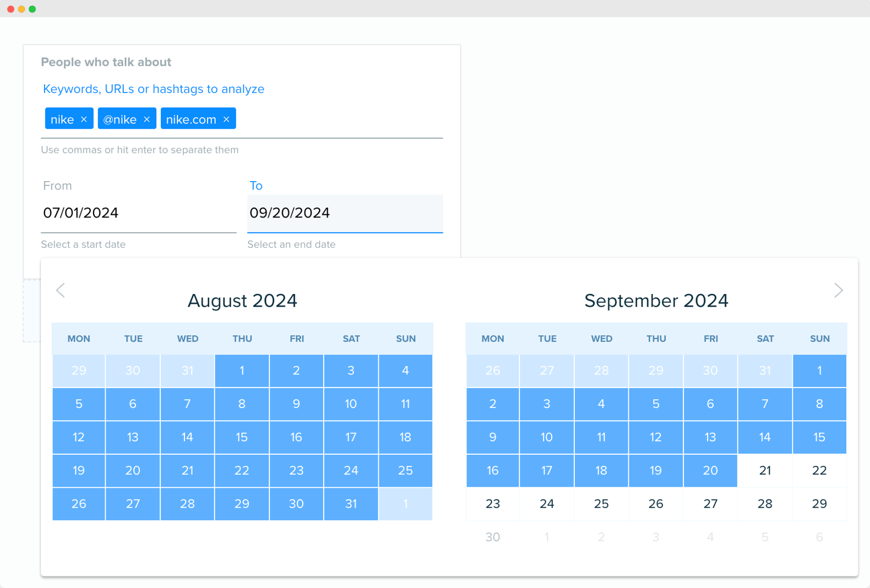Viewport: 870px width, 588px height.
Task: Click the "August 2024" month header
Action: [x=242, y=301]
